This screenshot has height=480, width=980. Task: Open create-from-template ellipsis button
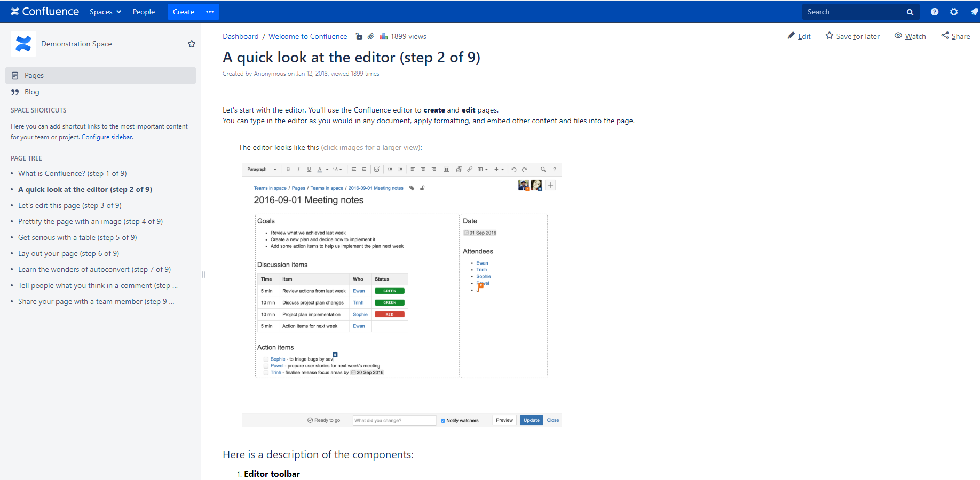pyautogui.click(x=210, y=12)
